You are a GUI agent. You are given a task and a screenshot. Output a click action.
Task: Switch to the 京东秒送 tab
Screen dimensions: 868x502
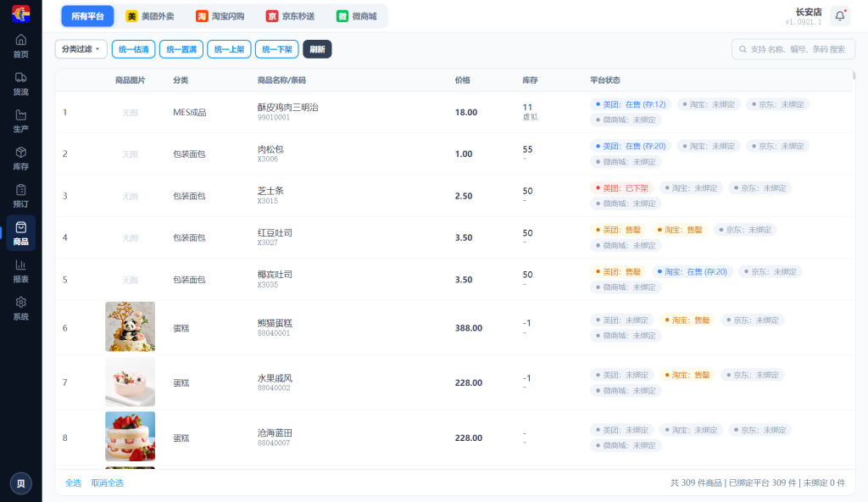290,16
